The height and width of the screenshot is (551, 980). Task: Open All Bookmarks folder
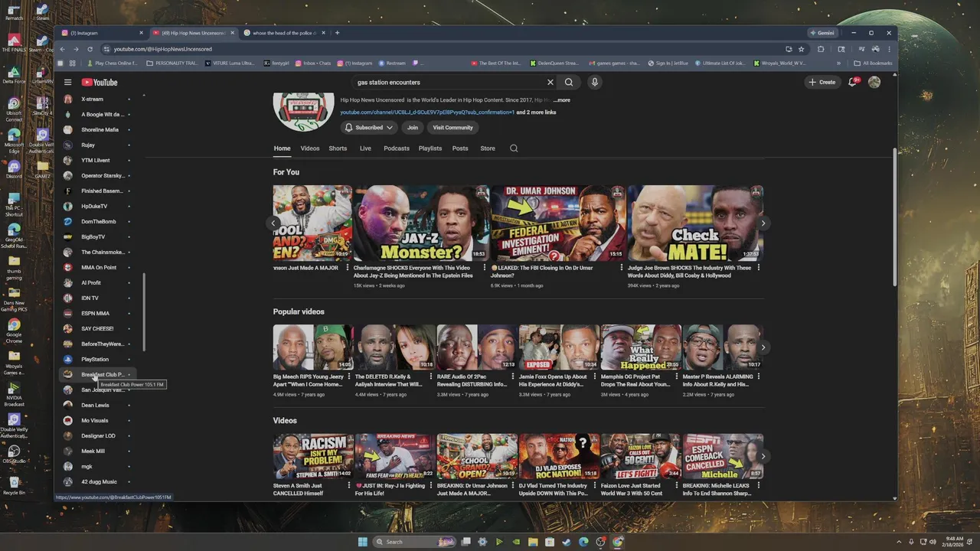[x=873, y=64]
